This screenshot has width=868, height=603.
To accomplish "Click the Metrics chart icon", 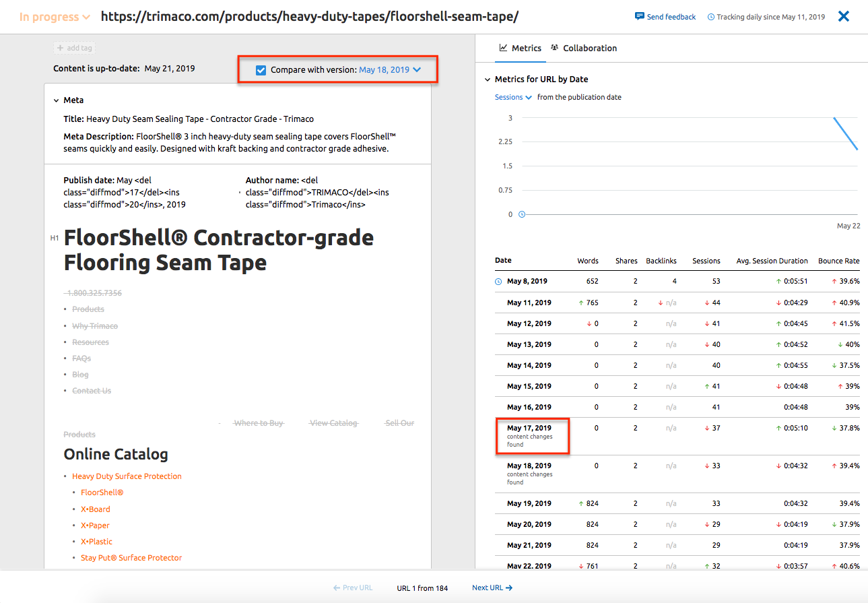I will point(503,48).
